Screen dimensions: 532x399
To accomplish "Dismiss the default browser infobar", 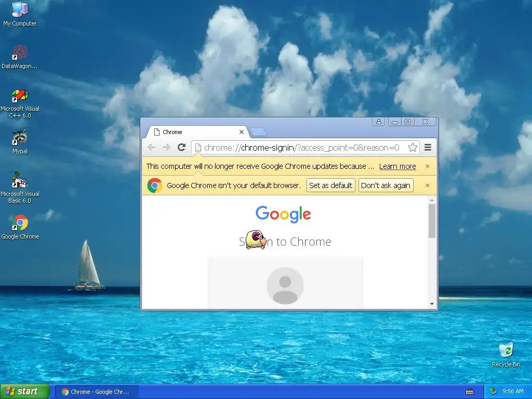I will (x=428, y=185).
